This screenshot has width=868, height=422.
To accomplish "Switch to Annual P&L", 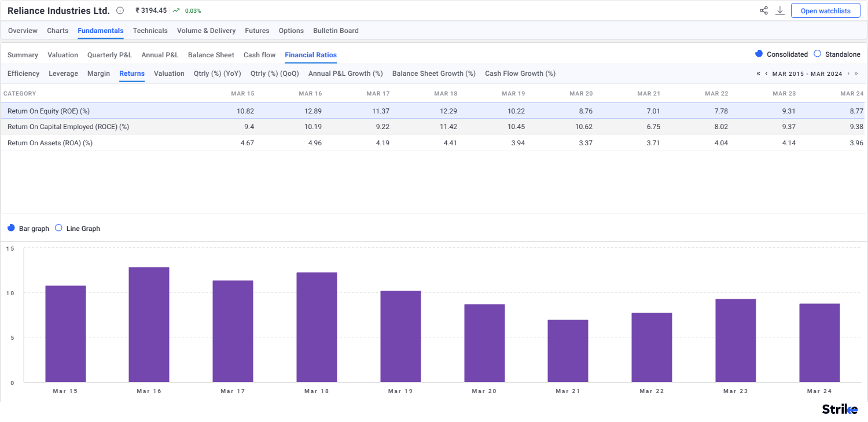I will click(160, 55).
